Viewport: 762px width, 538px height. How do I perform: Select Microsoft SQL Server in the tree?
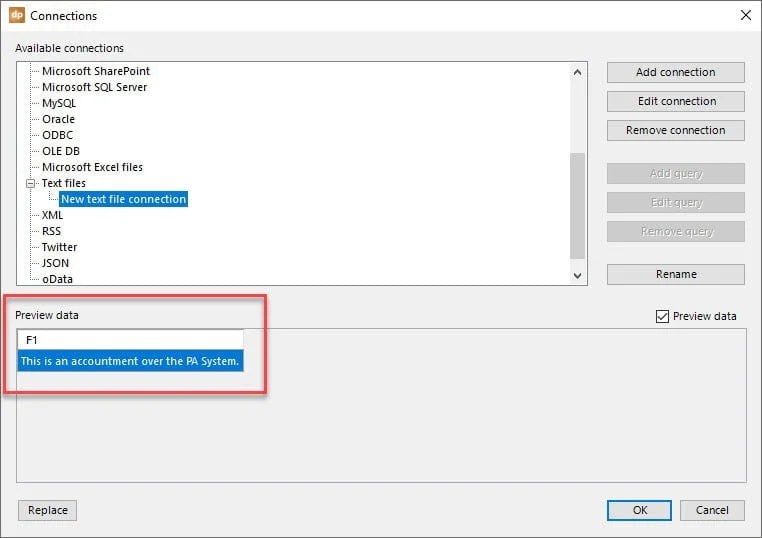(95, 87)
